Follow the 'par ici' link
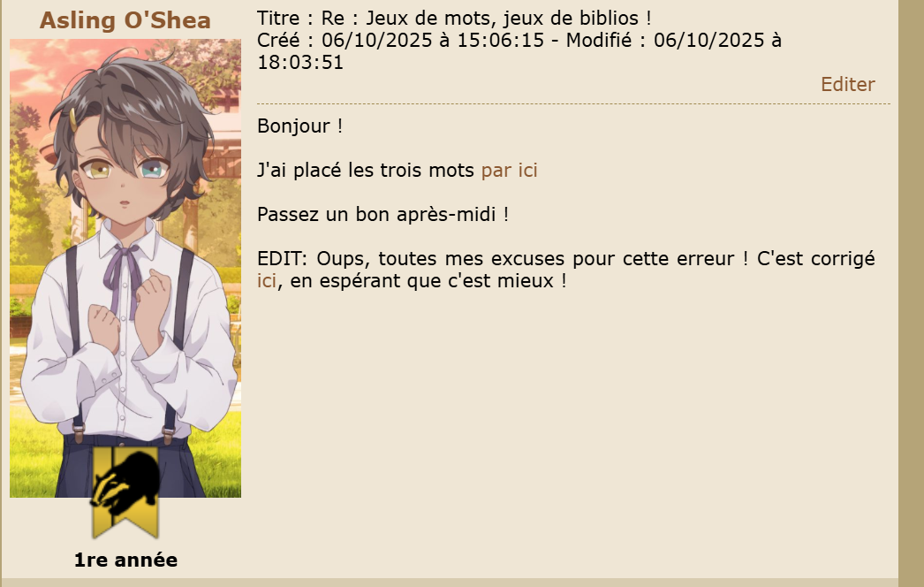The image size is (924, 587). tap(509, 170)
